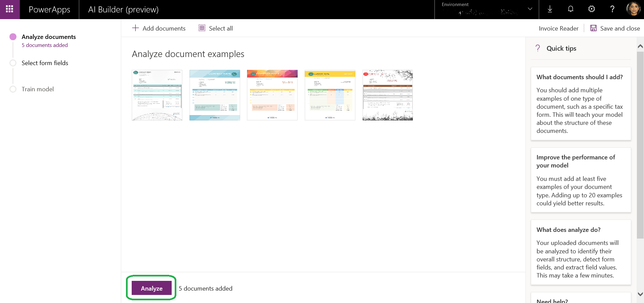The image size is (644, 303).
Task: Open the app launcher waffle icon
Action: (10, 9)
